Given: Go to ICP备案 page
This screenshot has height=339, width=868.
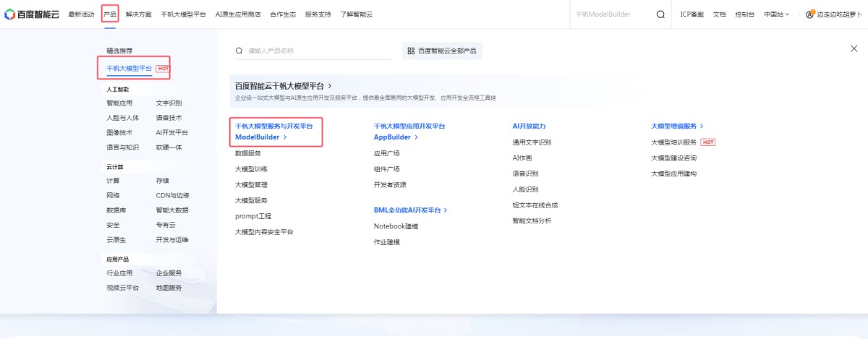Looking at the screenshot, I should 692,14.
